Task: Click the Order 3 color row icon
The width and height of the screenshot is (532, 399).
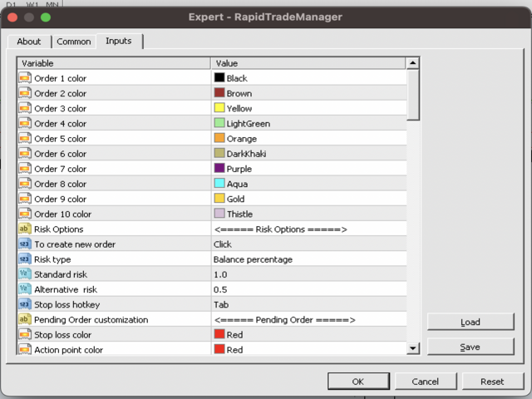Action: [25, 108]
